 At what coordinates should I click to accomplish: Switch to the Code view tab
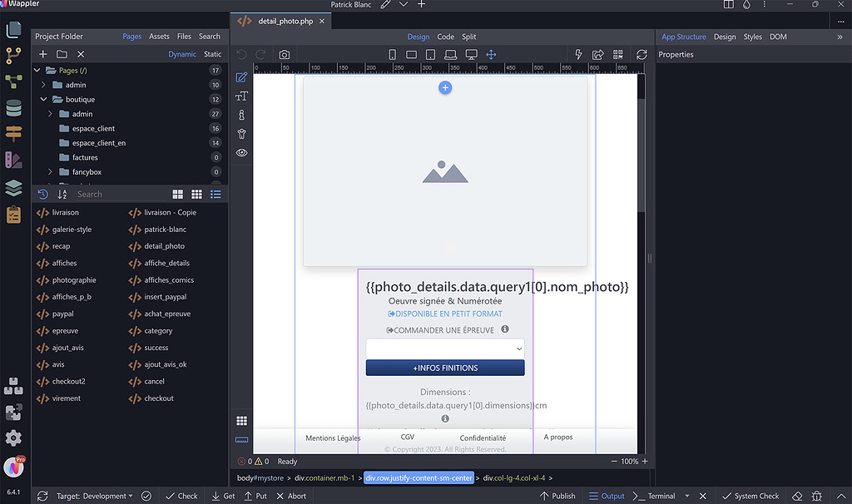point(446,37)
